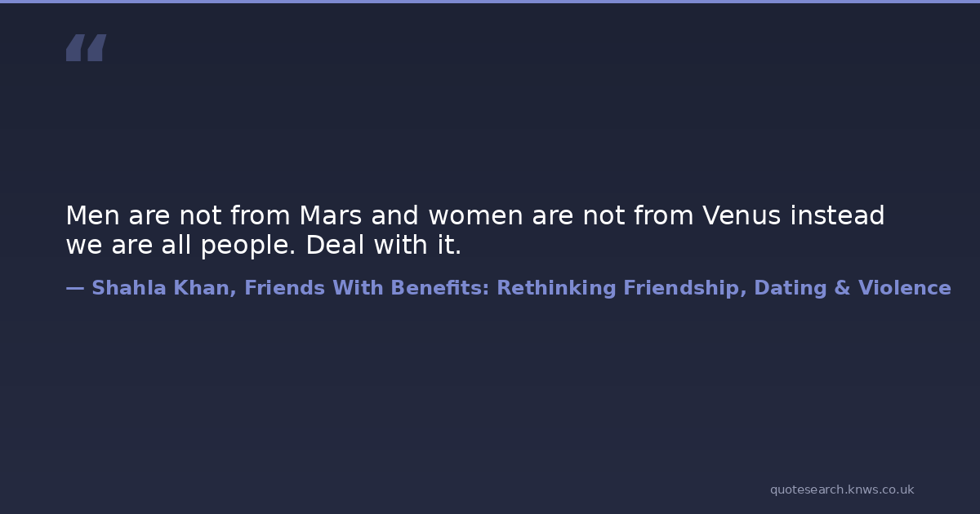Viewport: 980px width, 514px height.
Task: Click the quotesearch.knws.co.uk watermark link
Action: [841, 490]
